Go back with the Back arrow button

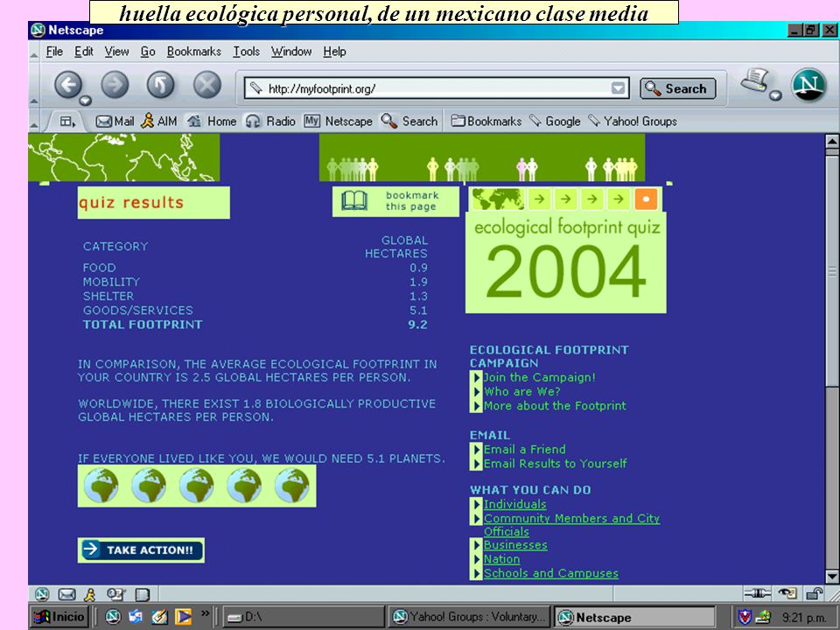(x=68, y=85)
